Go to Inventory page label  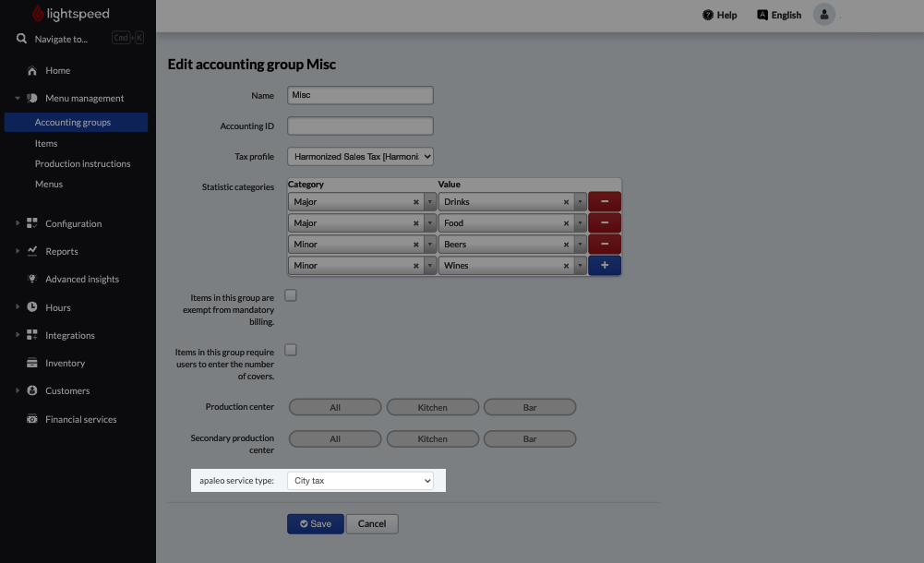65,364
